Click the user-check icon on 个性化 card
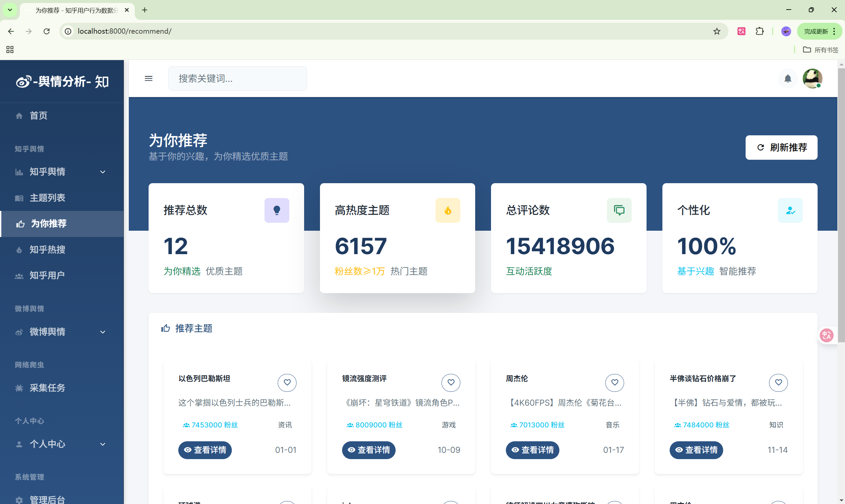The image size is (845, 504). point(790,210)
